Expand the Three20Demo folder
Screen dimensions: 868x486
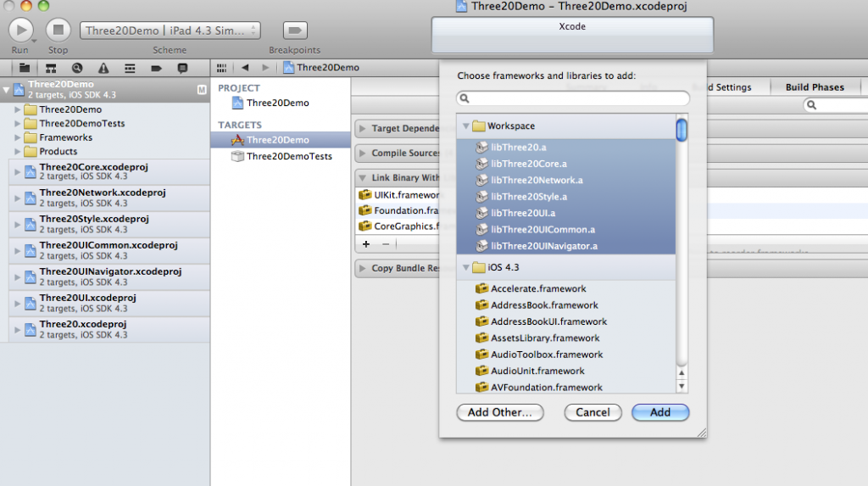pyautogui.click(x=17, y=109)
